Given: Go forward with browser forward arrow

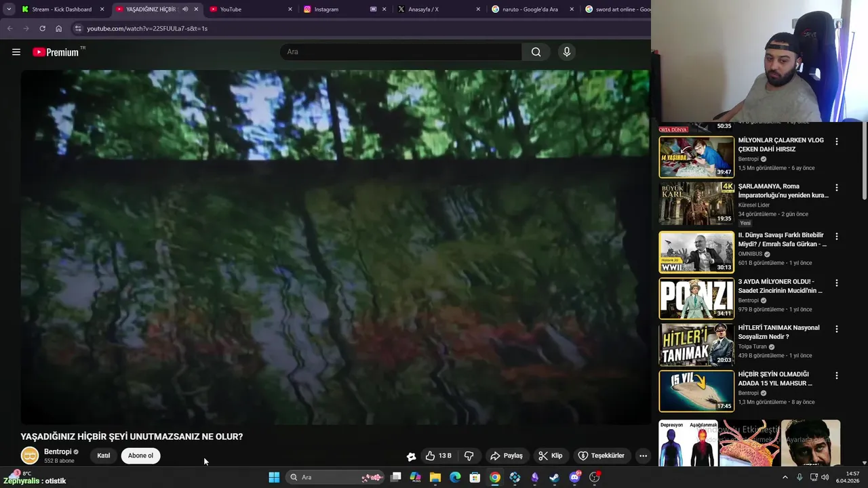Looking at the screenshot, I should coord(26,28).
